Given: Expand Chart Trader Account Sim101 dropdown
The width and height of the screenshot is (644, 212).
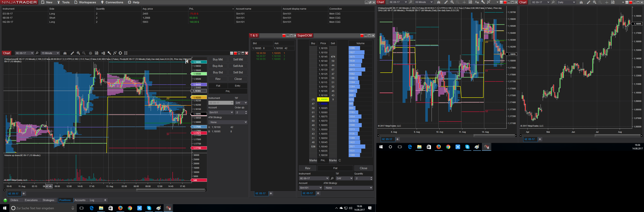Looking at the screenshot, I should [221, 112].
